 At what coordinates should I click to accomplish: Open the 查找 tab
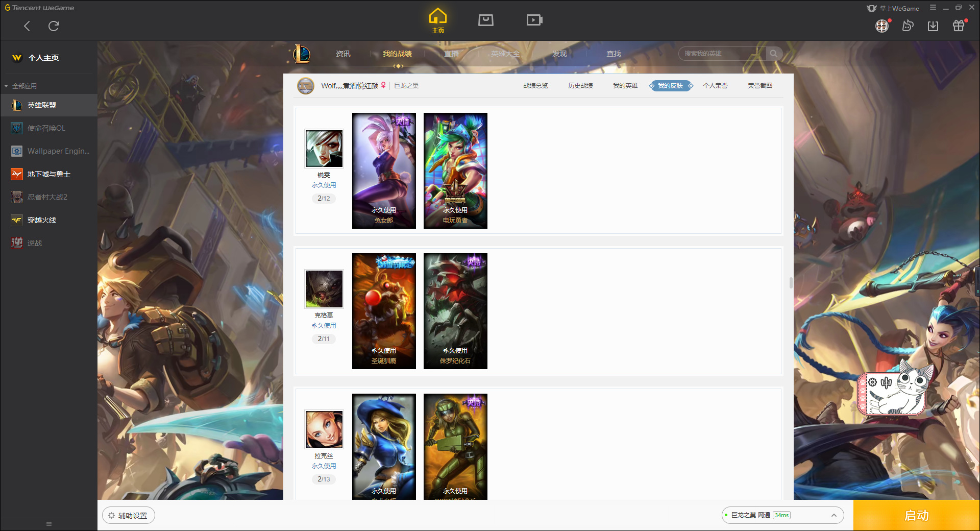[x=614, y=54]
